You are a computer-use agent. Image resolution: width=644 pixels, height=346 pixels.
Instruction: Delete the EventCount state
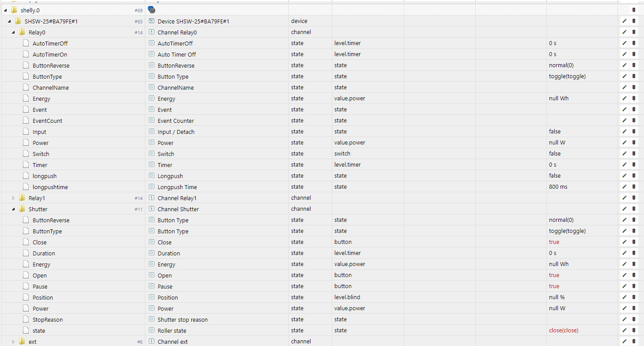(634, 120)
